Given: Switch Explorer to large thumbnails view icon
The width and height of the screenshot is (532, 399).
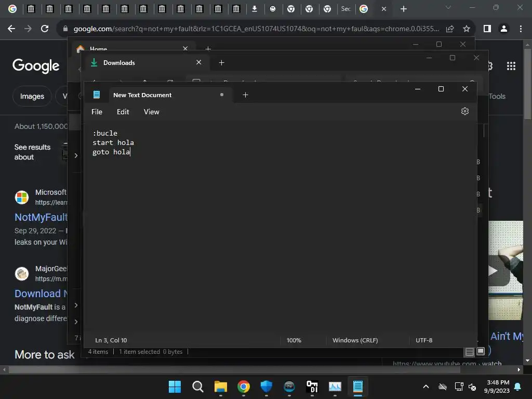Looking at the screenshot, I should [x=481, y=351].
